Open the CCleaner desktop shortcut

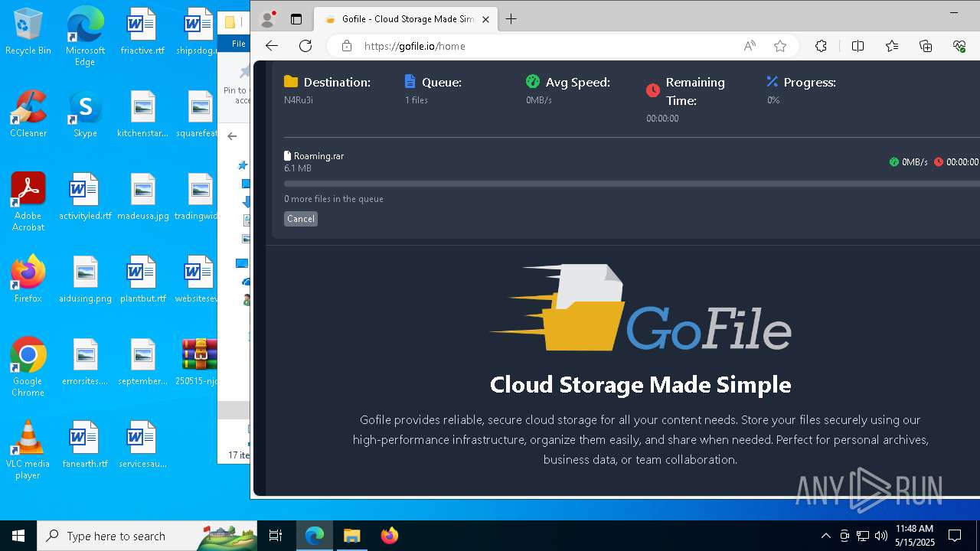[28, 114]
